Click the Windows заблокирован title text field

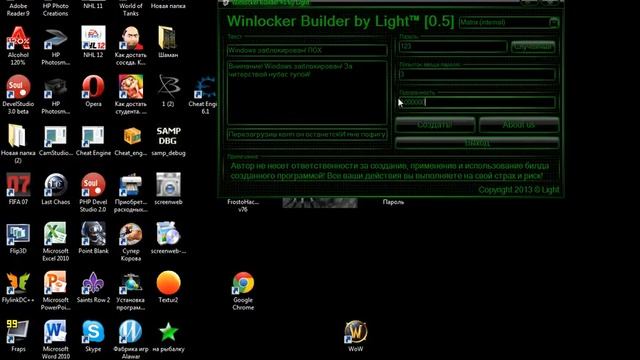[x=307, y=51]
